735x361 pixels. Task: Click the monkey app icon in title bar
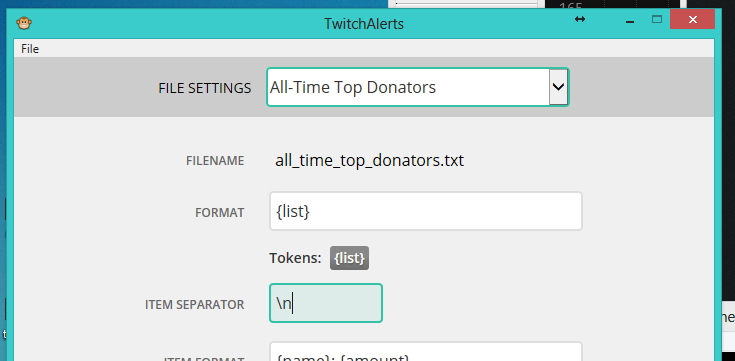coord(23,23)
